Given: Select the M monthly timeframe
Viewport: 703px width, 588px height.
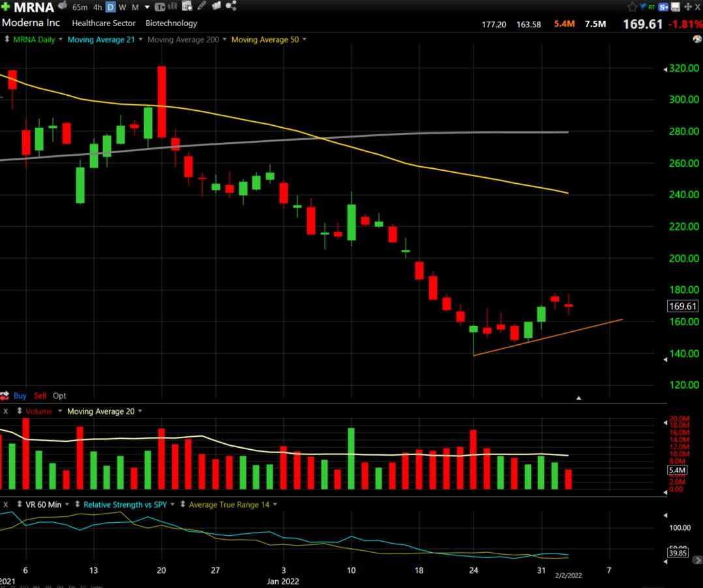Looking at the screenshot, I should 135,7.
